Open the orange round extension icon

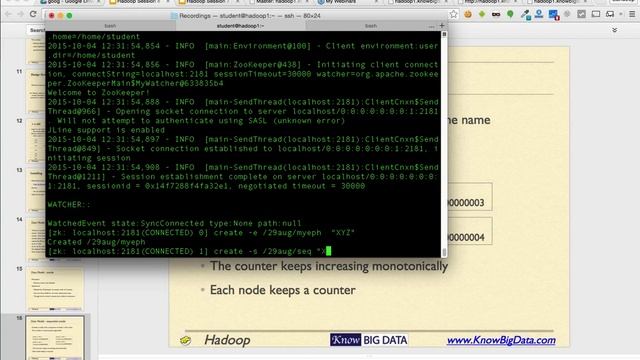468,14
